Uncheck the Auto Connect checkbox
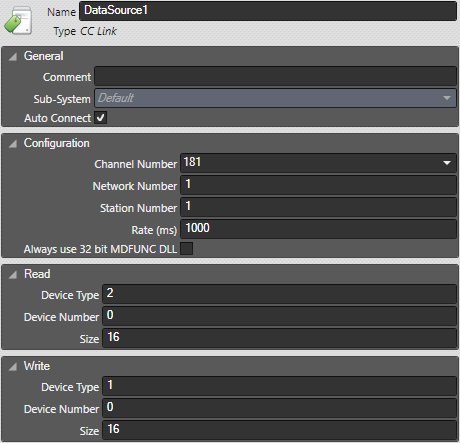Image resolution: width=460 pixels, height=443 pixels. [100, 118]
